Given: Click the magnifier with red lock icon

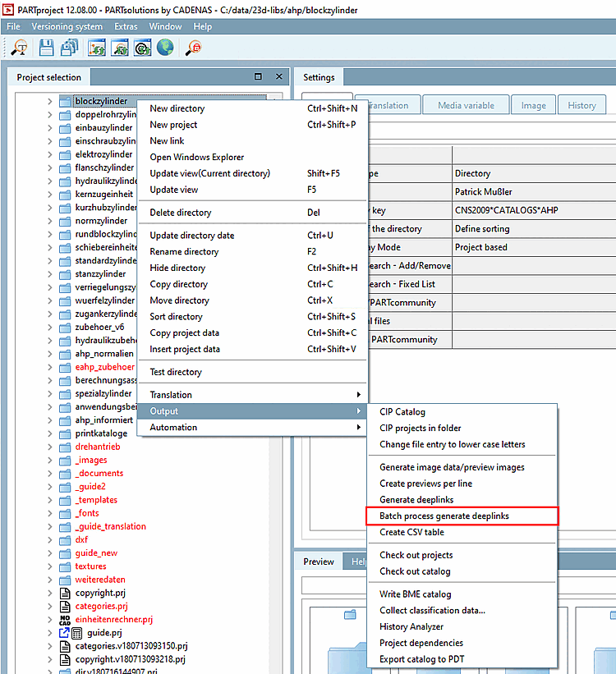Looking at the screenshot, I should click(x=195, y=48).
